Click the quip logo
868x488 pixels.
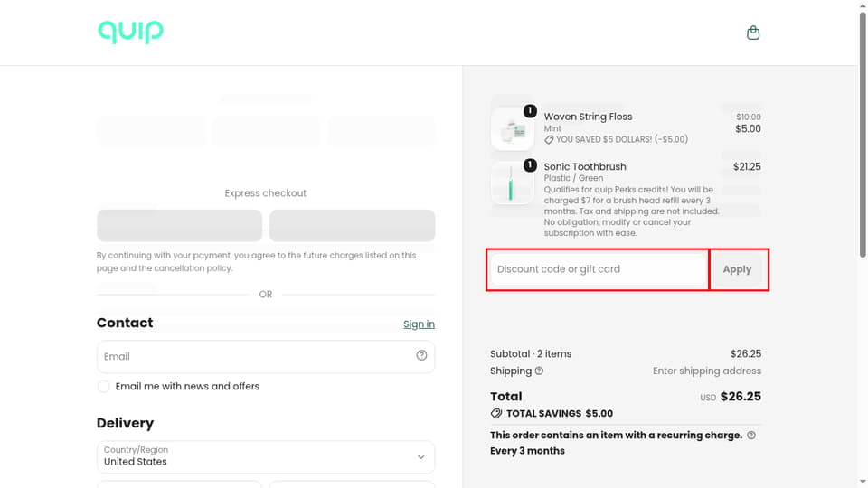[x=130, y=33]
